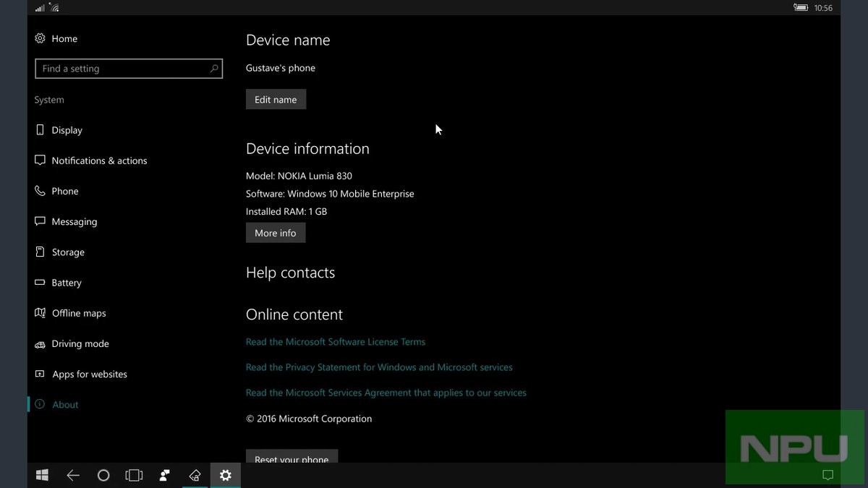
Task: Open the Windows Start menu
Action: [42, 475]
